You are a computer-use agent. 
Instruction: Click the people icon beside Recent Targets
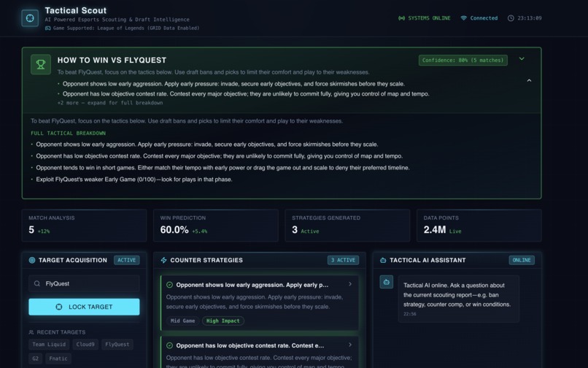[31, 332]
